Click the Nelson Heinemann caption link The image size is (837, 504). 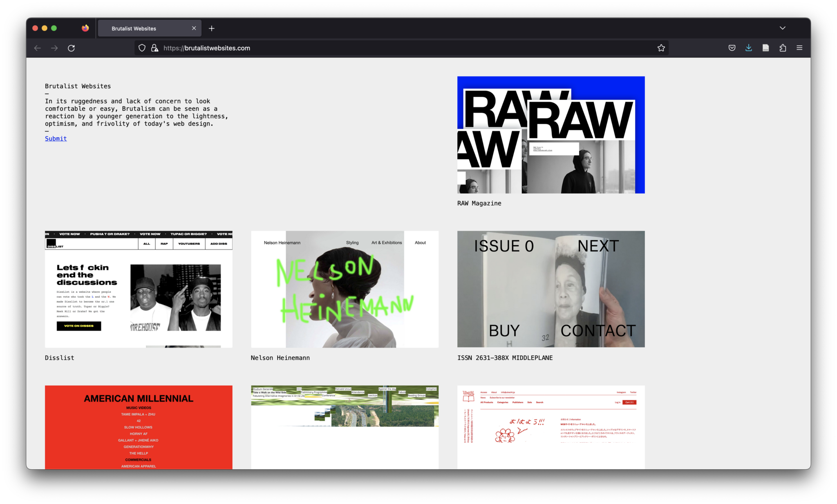(280, 358)
